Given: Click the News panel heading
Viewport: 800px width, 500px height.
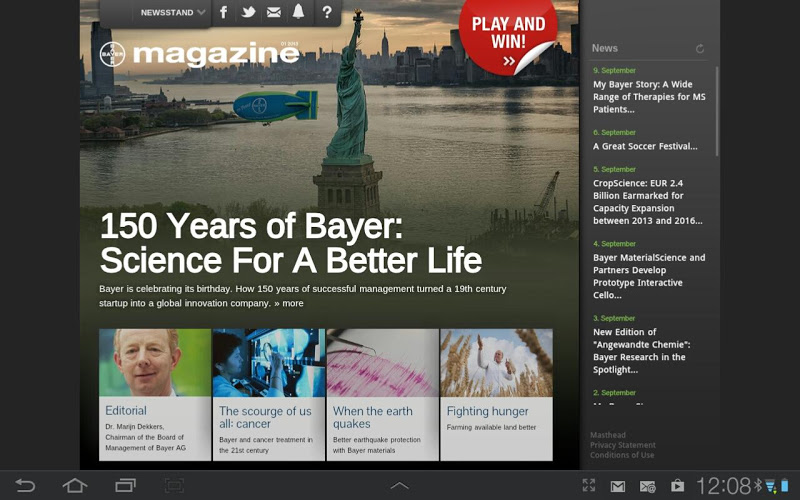Looking at the screenshot, I should 605,48.
